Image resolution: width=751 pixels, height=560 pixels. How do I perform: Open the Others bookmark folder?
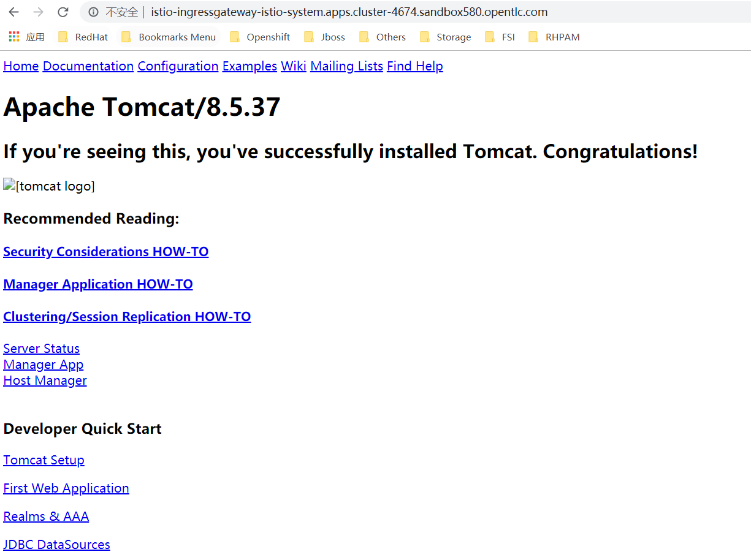pyautogui.click(x=383, y=37)
